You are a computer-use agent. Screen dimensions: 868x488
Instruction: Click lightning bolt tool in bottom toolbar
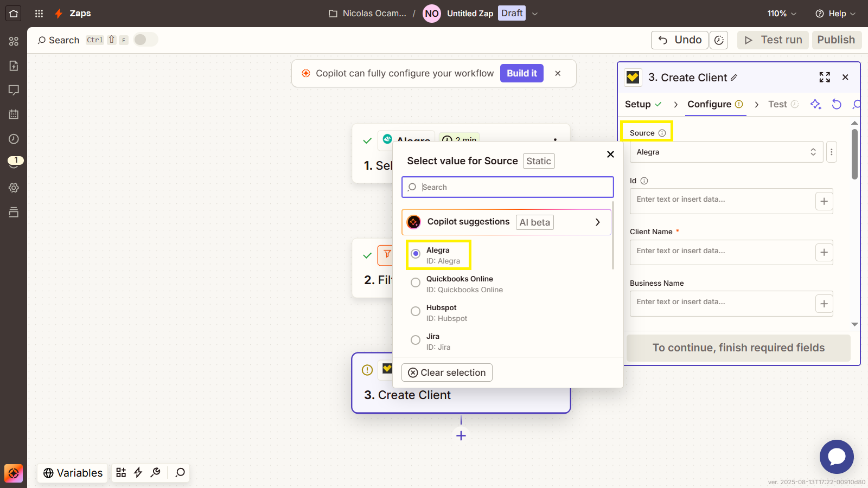coord(138,473)
